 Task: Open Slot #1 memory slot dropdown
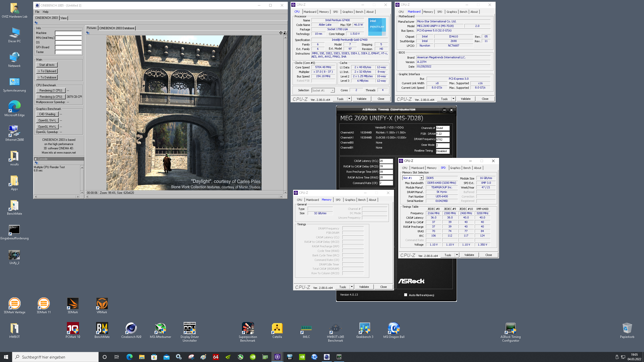pyautogui.click(x=413, y=178)
